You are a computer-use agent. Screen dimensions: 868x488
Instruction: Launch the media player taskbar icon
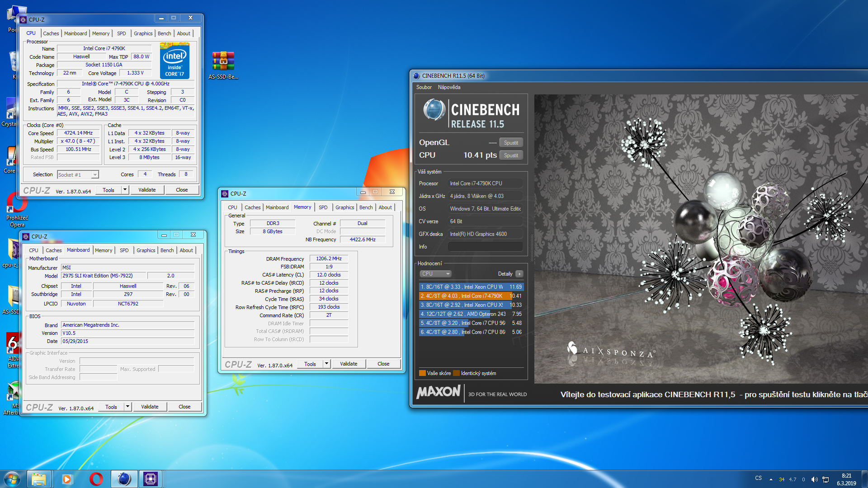pyautogui.click(x=67, y=479)
